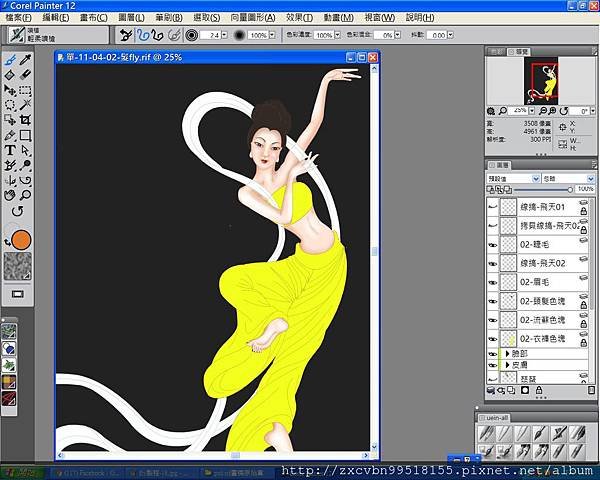Select the Mirror Painting tool
Screen dimensions: 600x480
[x=10, y=180]
